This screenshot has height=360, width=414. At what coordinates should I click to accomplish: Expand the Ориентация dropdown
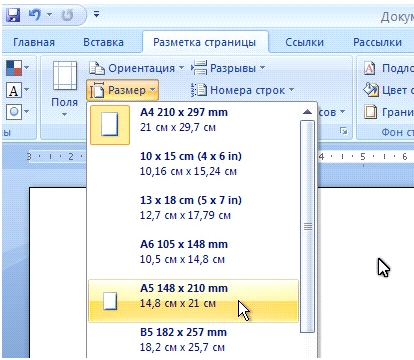click(x=137, y=68)
